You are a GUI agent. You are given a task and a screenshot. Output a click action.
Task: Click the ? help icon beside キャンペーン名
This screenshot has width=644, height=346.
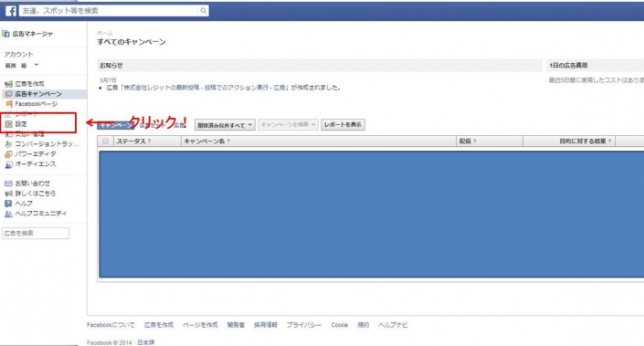pos(228,141)
